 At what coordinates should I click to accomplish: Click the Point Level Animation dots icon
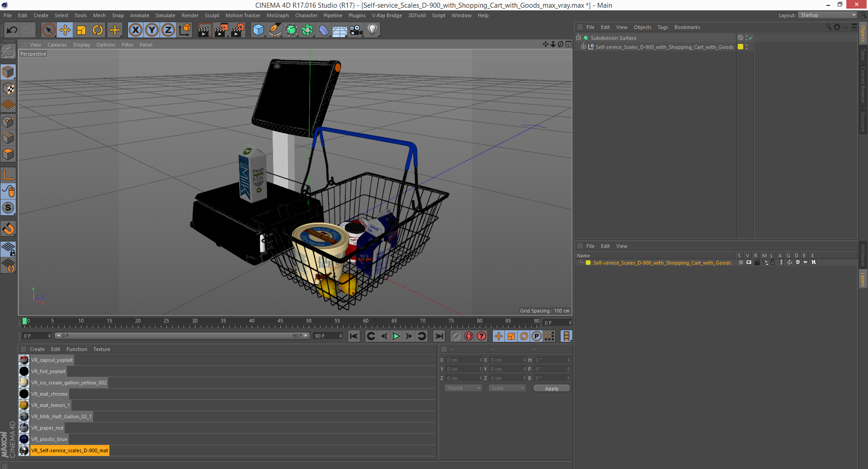549,336
